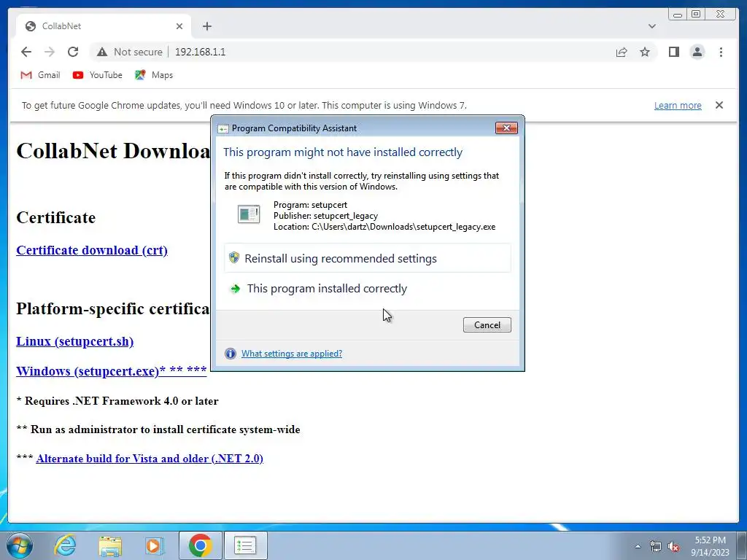
Task: Click the Chrome forward arrow
Action: click(50, 52)
